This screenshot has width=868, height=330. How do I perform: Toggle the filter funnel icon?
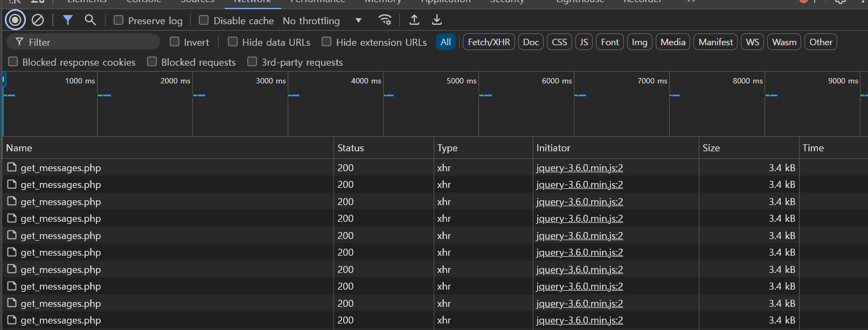(68, 20)
